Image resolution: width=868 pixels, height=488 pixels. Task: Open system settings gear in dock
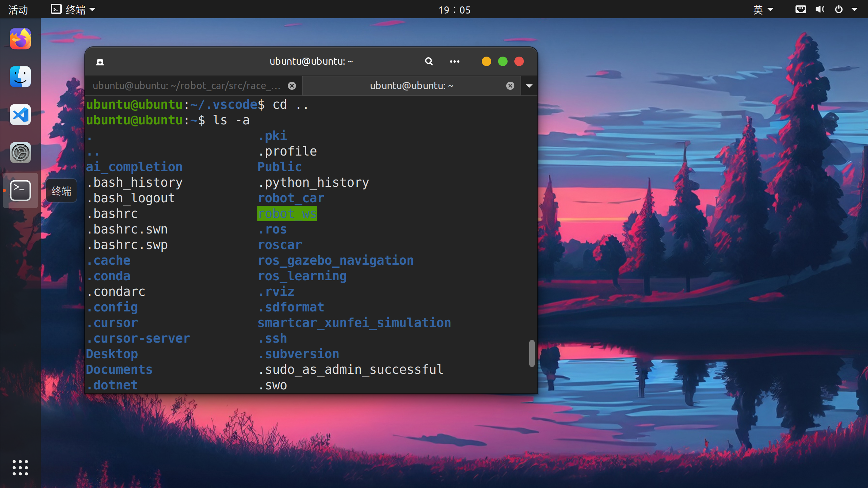(x=20, y=153)
